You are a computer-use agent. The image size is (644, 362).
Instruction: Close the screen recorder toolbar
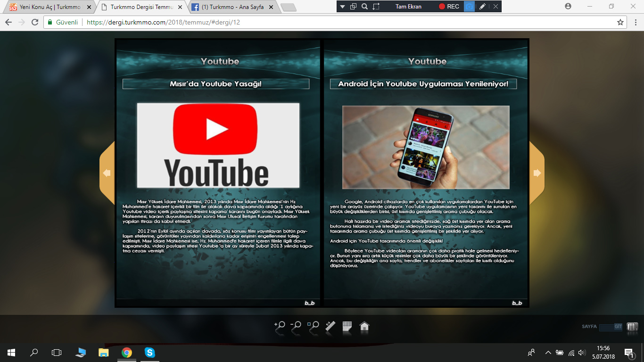coord(495,7)
